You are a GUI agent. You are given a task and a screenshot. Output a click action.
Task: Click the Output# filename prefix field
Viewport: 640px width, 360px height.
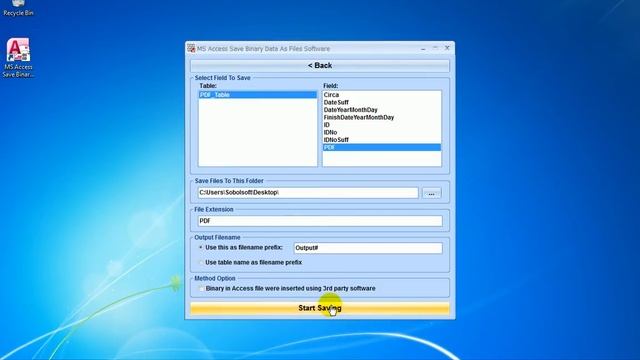click(368, 248)
